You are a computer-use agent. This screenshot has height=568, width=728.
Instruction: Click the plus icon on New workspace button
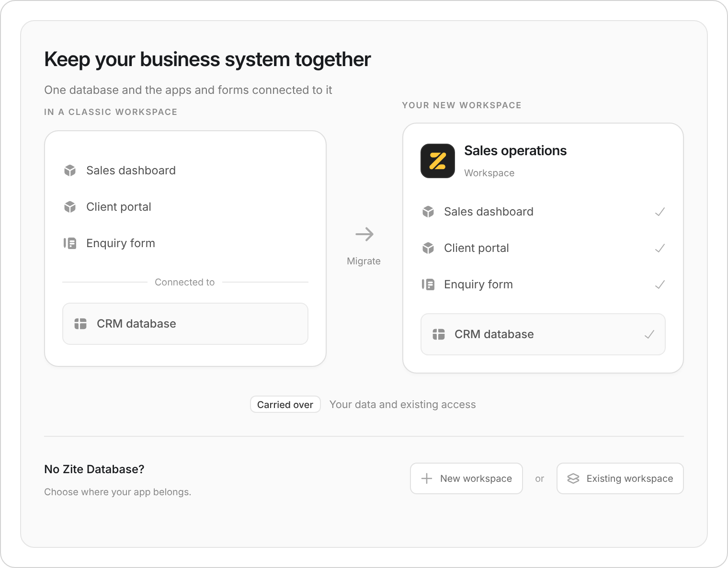pyautogui.click(x=427, y=478)
